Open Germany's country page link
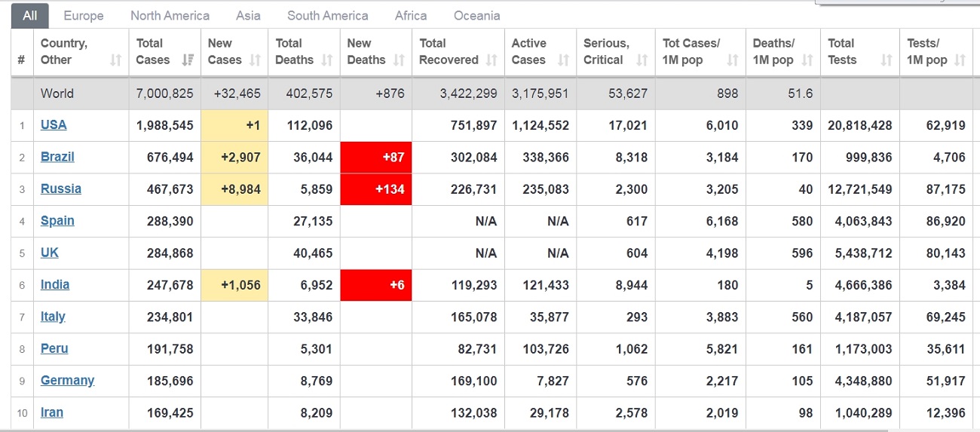Viewport: 980px width, 432px height. [67, 380]
